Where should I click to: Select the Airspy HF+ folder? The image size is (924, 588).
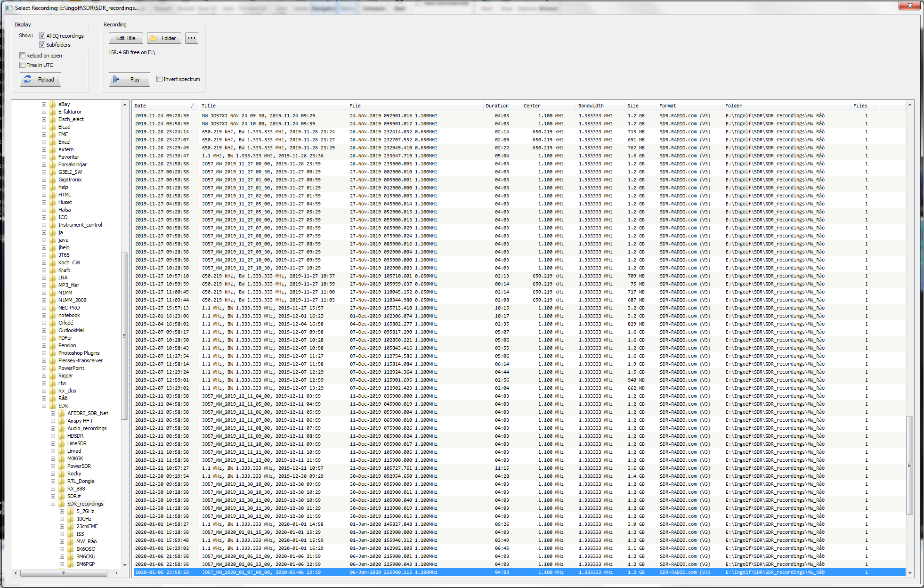pyautogui.click(x=80, y=421)
